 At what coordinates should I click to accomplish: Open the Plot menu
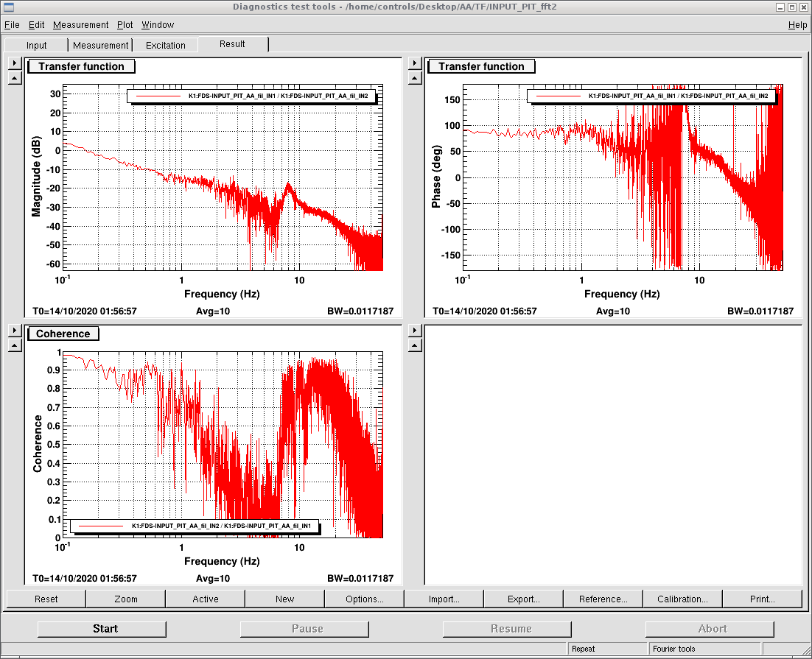tap(125, 25)
